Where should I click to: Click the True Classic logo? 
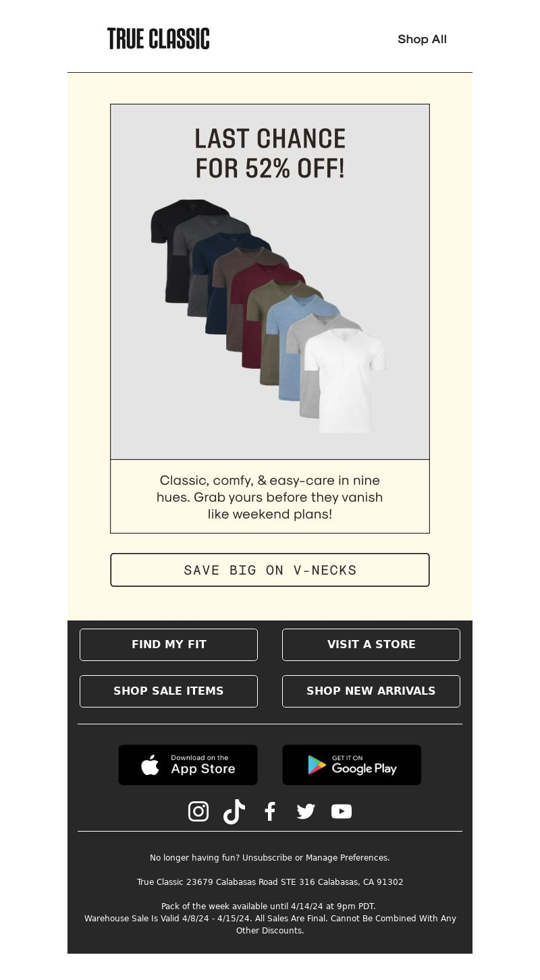point(158,38)
